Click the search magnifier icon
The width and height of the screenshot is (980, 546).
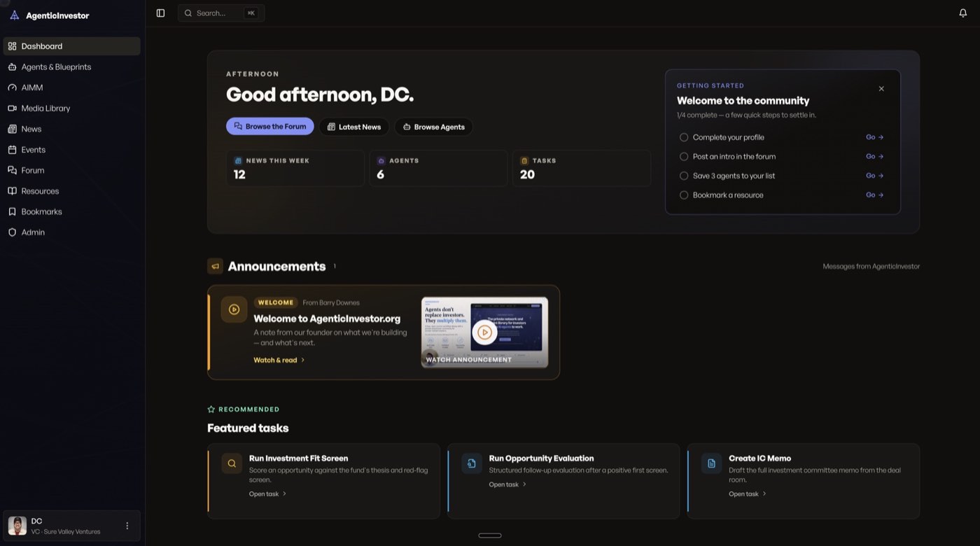click(x=188, y=13)
